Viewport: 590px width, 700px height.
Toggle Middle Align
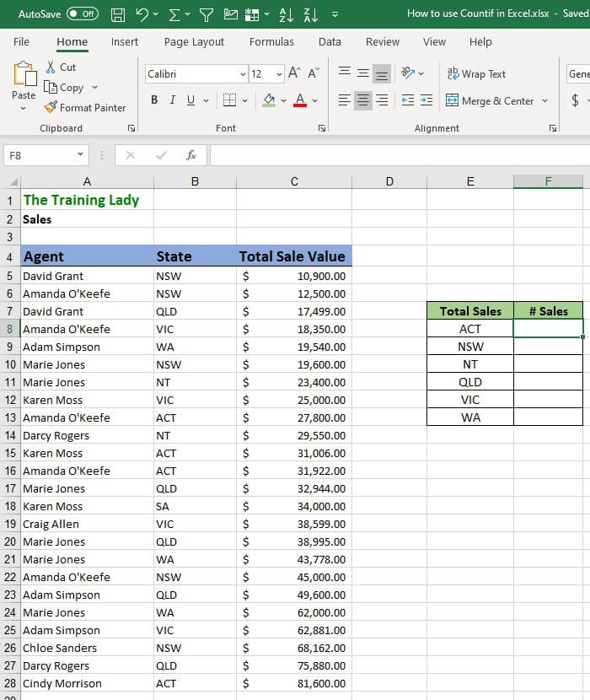point(363,73)
